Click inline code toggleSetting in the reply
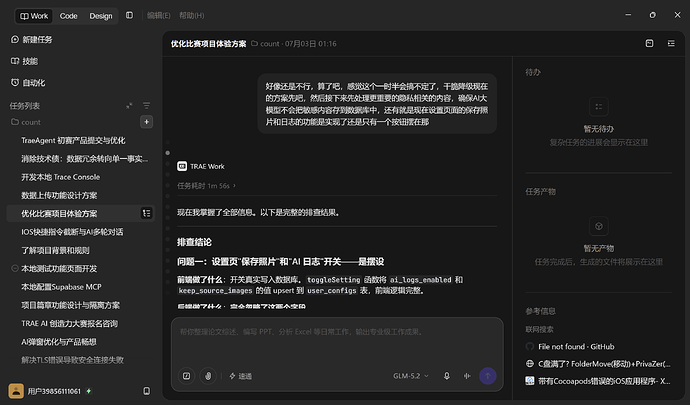The image size is (690, 405). (x=333, y=280)
